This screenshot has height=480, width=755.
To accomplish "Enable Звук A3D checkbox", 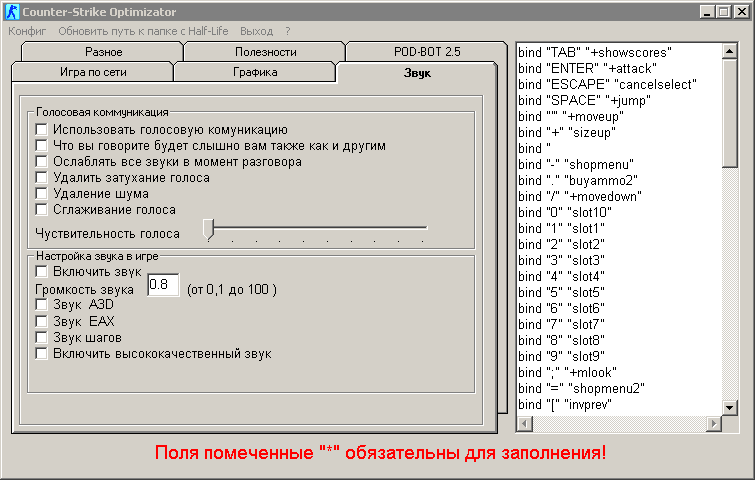I will click(41, 304).
